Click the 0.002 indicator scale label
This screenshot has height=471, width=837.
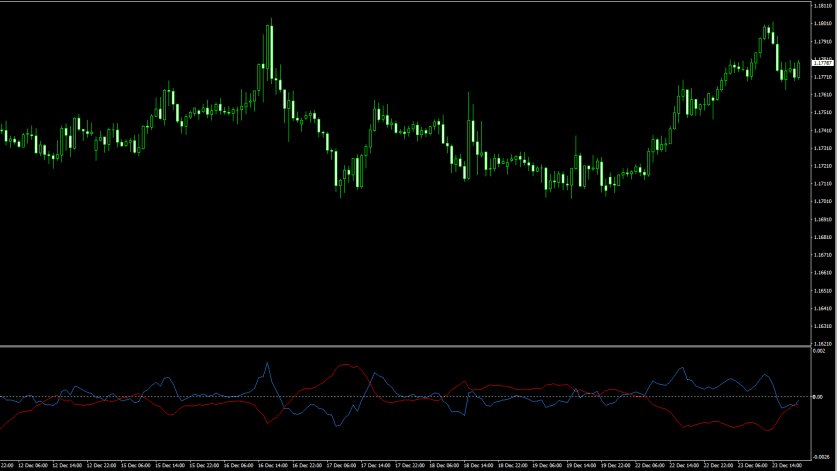pos(820,351)
